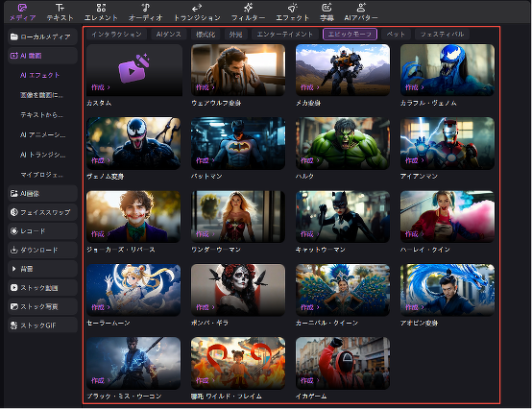Click the フェイススワップ sidebar icon
This screenshot has height=409, width=532.
(x=13, y=212)
